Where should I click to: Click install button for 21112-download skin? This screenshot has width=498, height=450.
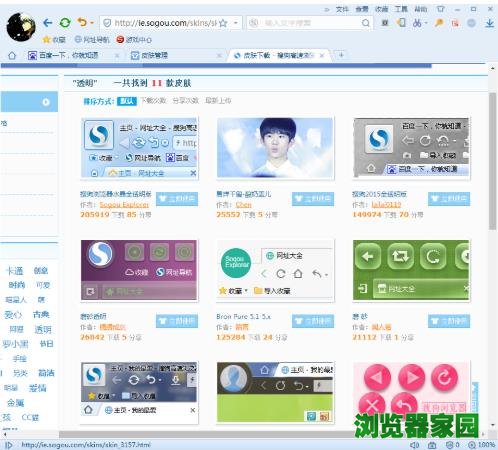pyautogui.click(x=449, y=321)
